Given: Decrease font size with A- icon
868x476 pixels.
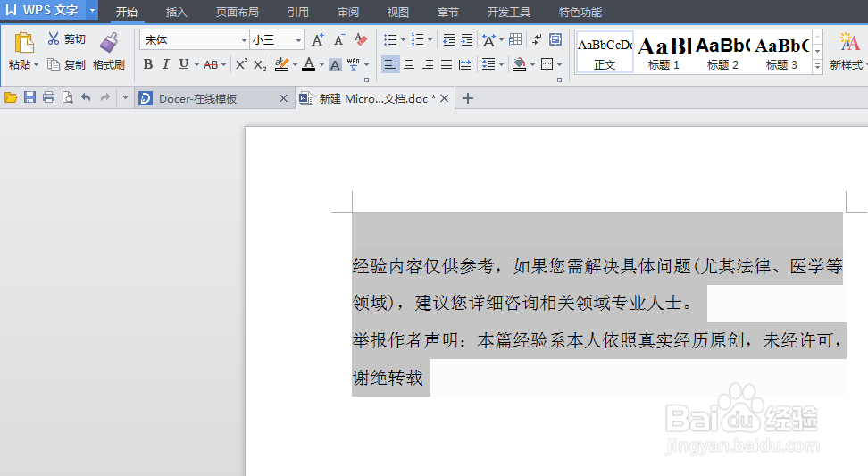Looking at the screenshot, I should point(338,40).
